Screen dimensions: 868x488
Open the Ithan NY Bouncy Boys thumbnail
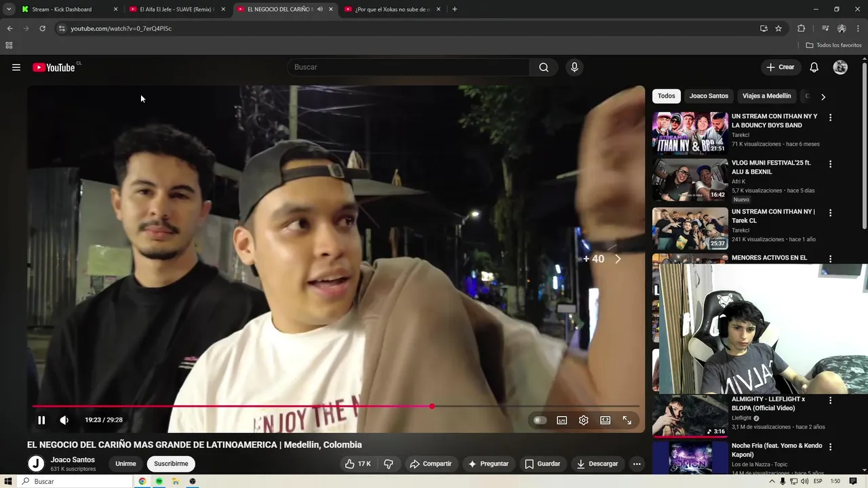tap(690, 134)
